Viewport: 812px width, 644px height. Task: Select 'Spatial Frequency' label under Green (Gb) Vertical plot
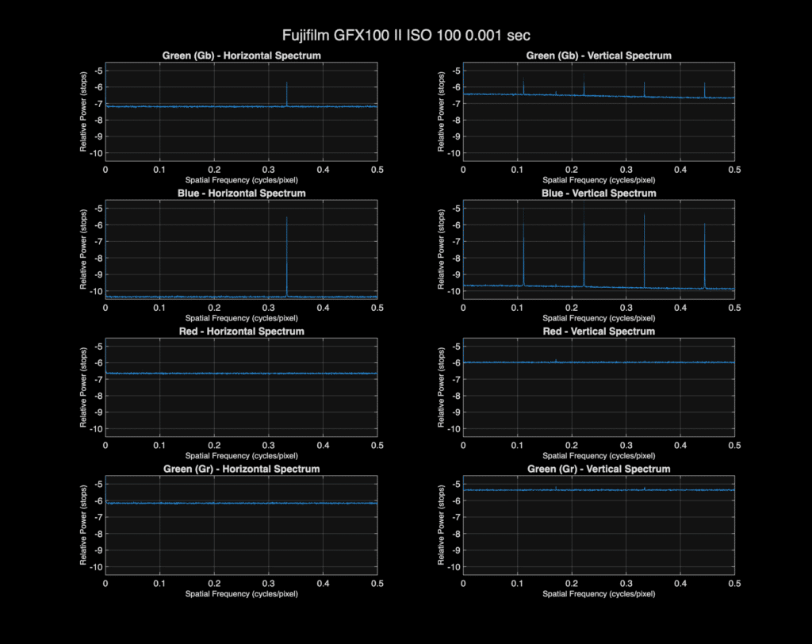point(599,180)
